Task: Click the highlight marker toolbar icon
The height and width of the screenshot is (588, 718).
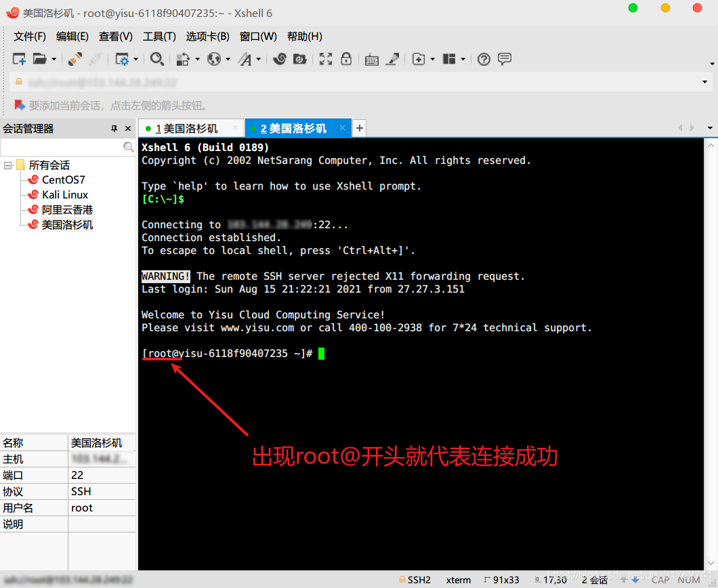Action: click(392, 59)
